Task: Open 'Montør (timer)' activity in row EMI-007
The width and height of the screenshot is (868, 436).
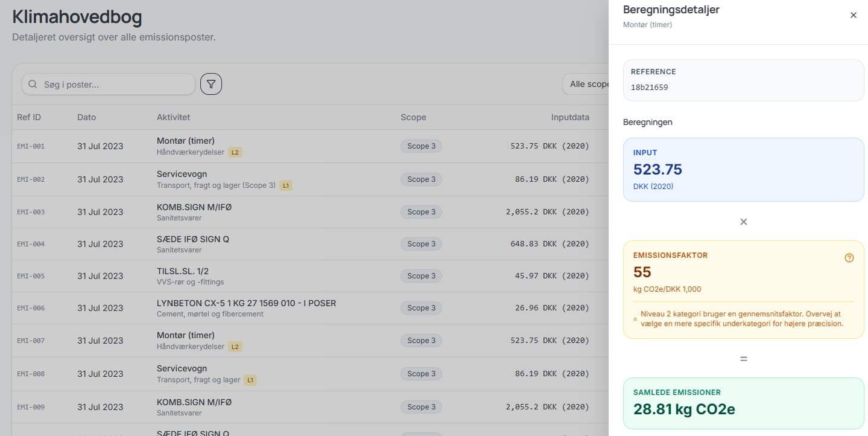Action: (x=186, y=335)
